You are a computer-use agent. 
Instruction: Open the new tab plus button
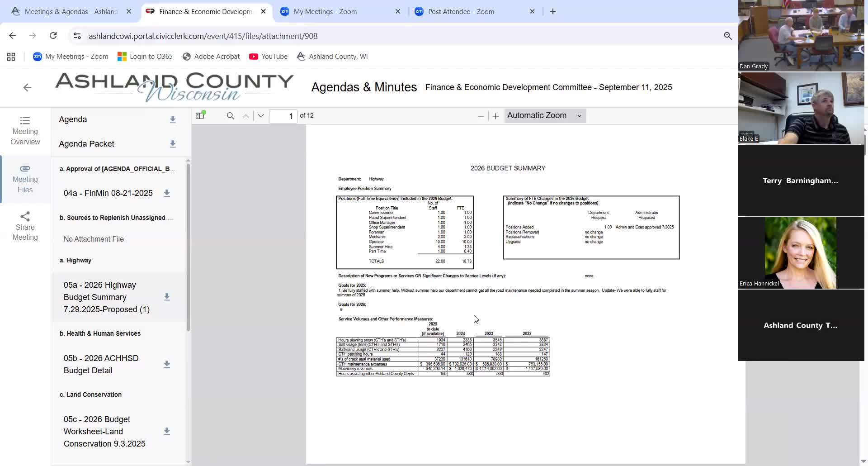click(553, 11)
